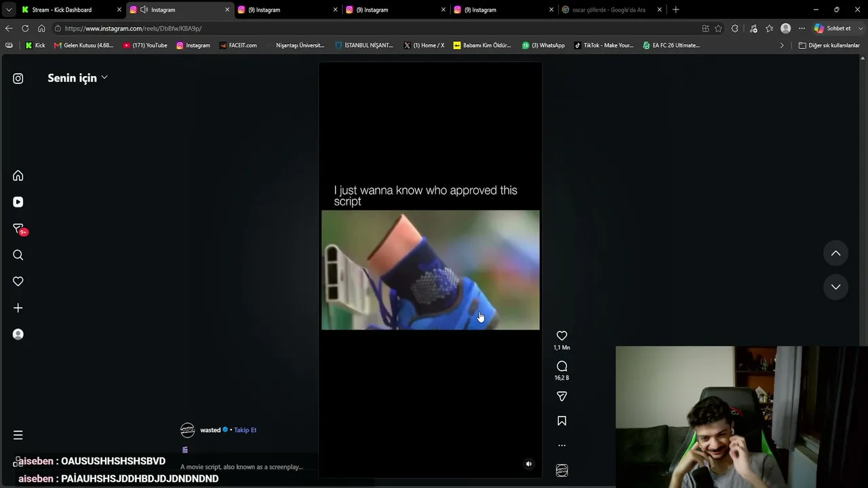Open the wasted account name link
The image size is (868, 488).
(x=210, y=430)
